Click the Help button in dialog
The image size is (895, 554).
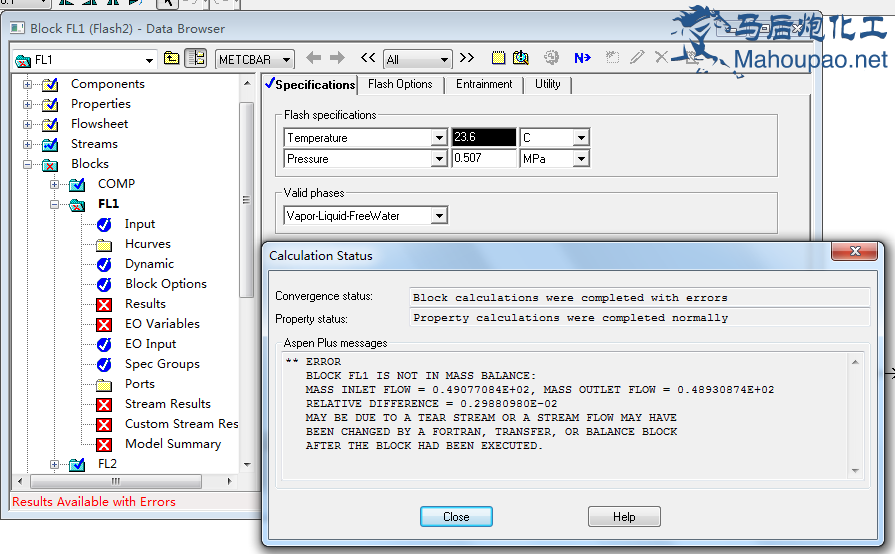pyautogui.click(x=624, y=517)
